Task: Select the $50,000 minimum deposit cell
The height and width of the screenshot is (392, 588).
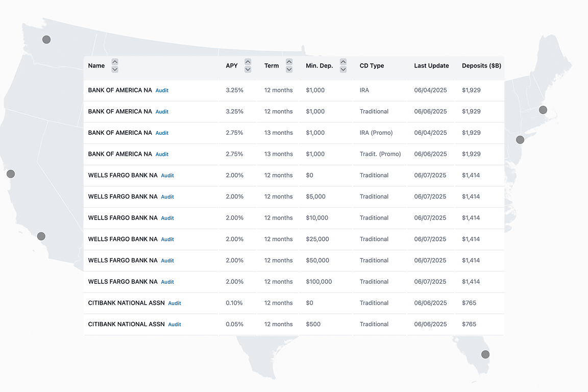Action: [x=317, y=260]
